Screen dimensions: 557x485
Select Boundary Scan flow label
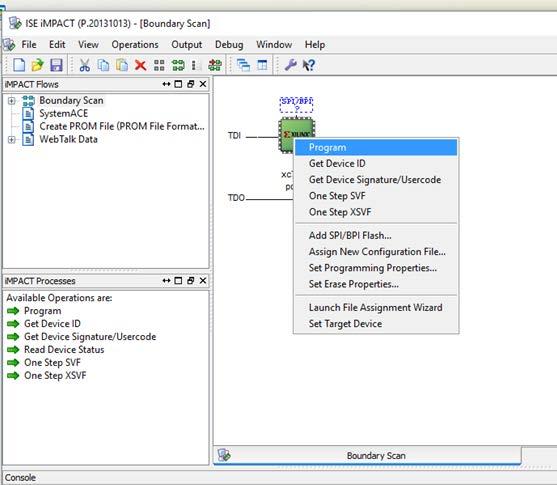(x=71, y=101)
